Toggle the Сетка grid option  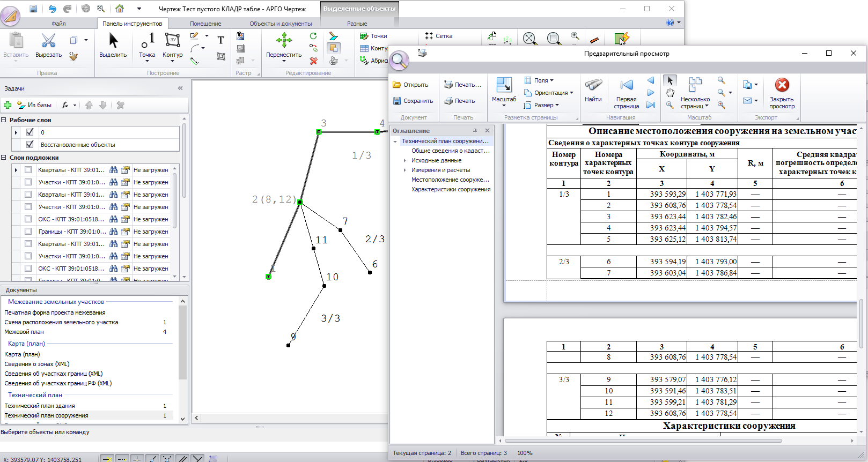(x=438, y=36)
